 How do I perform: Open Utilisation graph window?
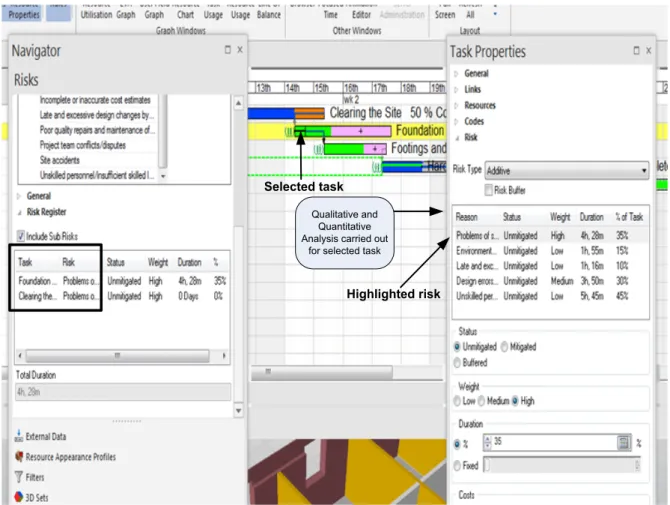coord(96,14)
